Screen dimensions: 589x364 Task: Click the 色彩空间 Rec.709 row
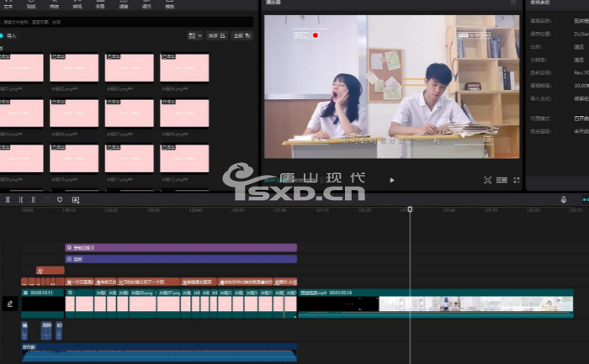[560, 73]
